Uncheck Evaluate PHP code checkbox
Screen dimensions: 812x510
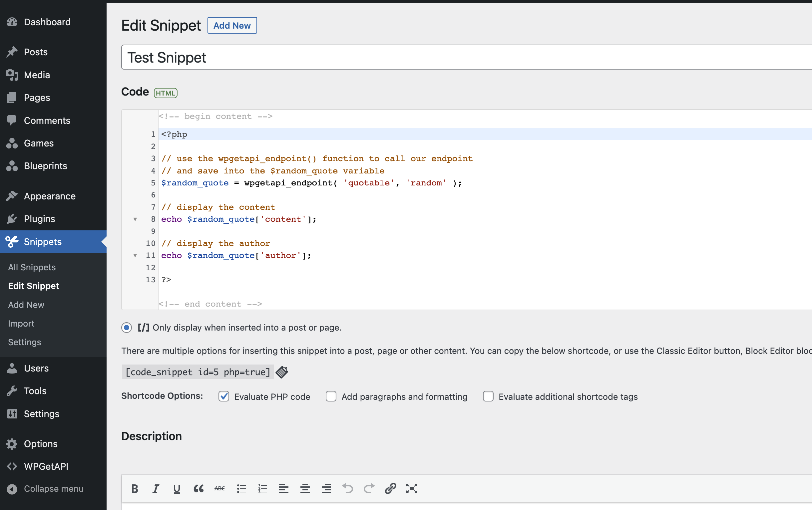tap(224, 396)
